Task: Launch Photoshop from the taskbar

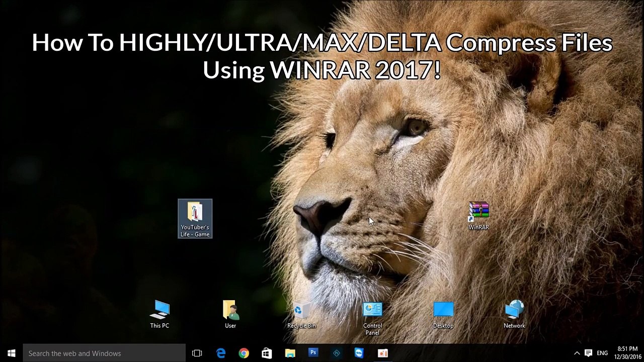Action: (313, 353)
